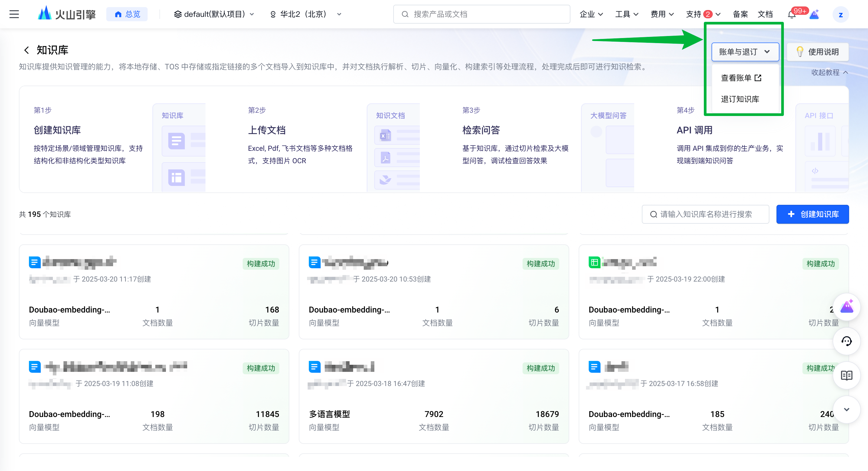Open the floating AI assistant bubble
This screenshot has width=868, height=471.
[x=846, y=307]
